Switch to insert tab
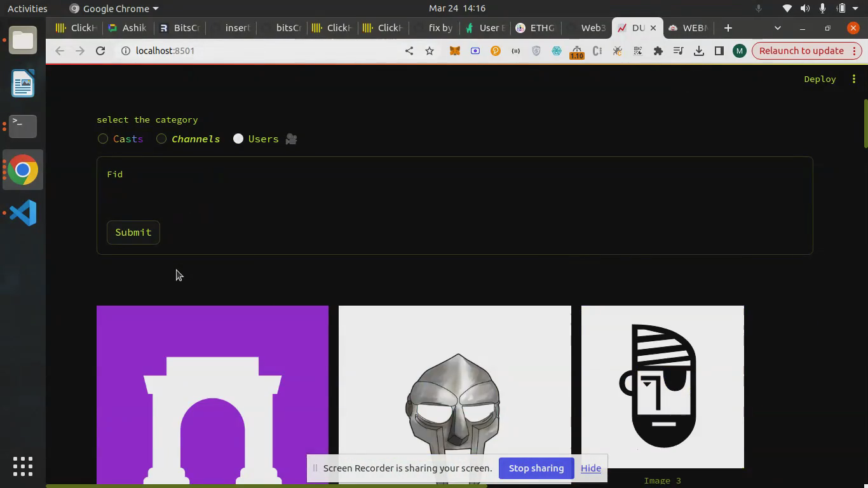The height and width of the screenshot is (488, 868). (231, 28)
